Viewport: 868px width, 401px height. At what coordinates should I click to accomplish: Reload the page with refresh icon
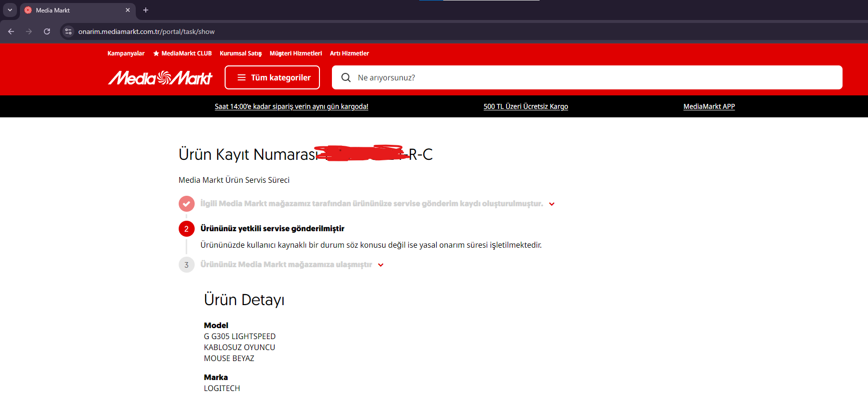(x=47, y=31)
